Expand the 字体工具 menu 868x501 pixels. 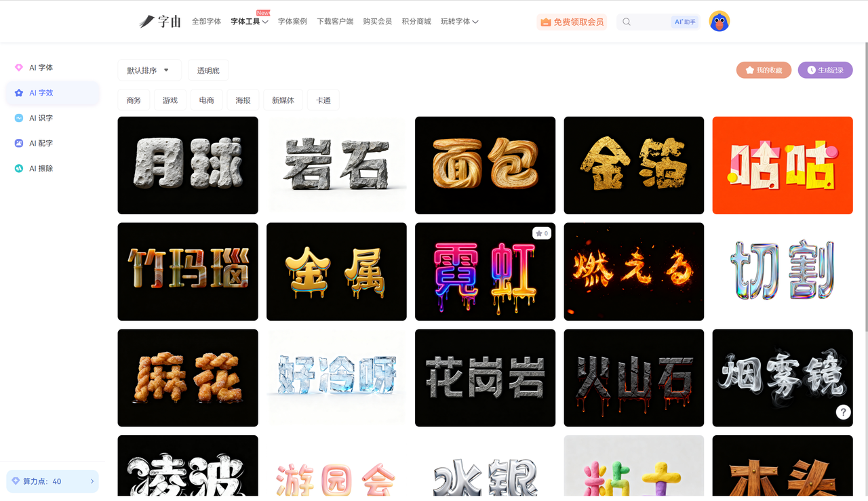[249, 22]
